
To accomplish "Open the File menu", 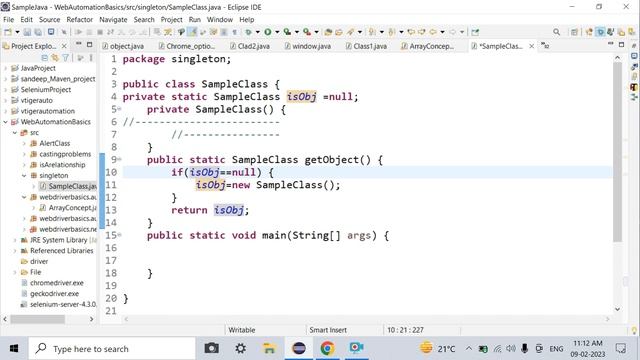I will tap(8, 20).
